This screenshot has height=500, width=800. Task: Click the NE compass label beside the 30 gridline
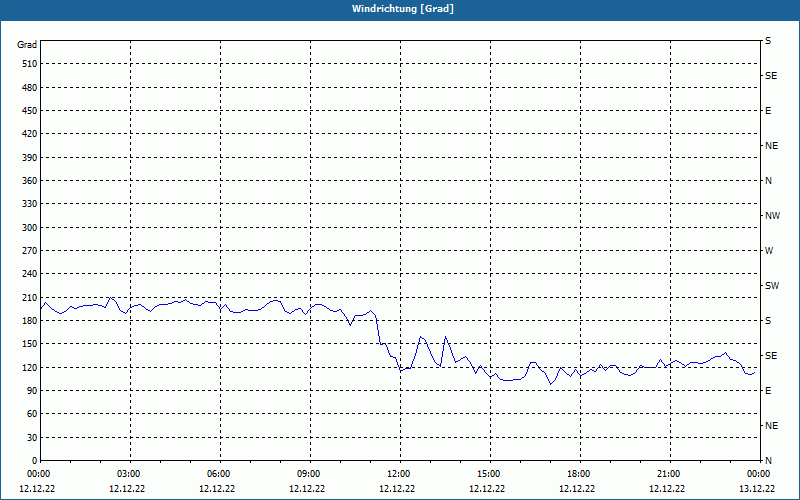pyautogui.click(x=771, y=426)
